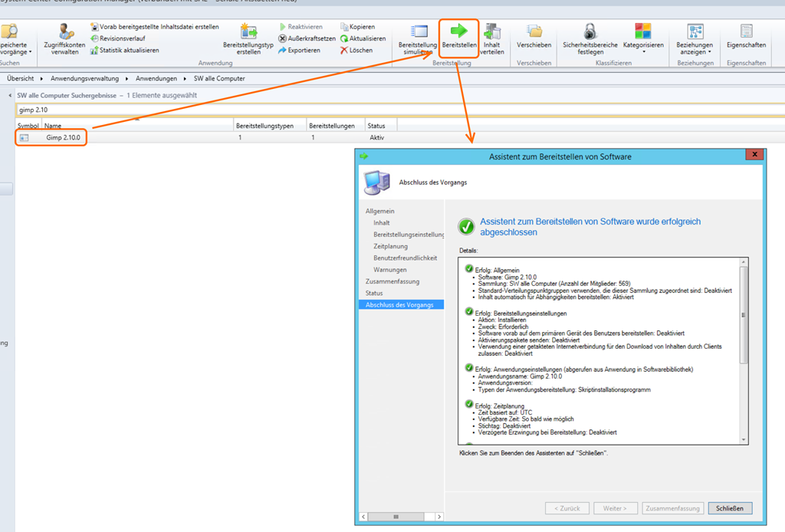Select Zeitplanung step in wizard sidebar
Viewport: 785px width, 532px height.
click(390, 246)
